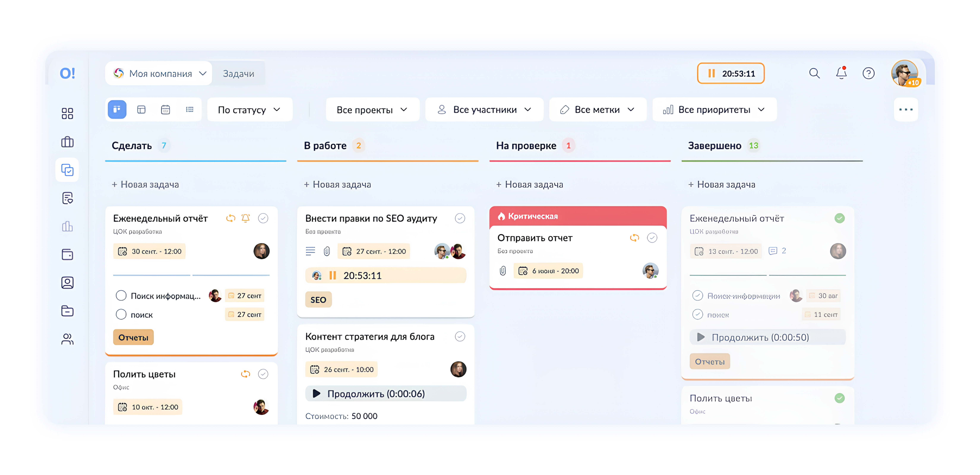Expand Моя компания dropdown
Screen dimensions: 980x475
click(159, 73)
